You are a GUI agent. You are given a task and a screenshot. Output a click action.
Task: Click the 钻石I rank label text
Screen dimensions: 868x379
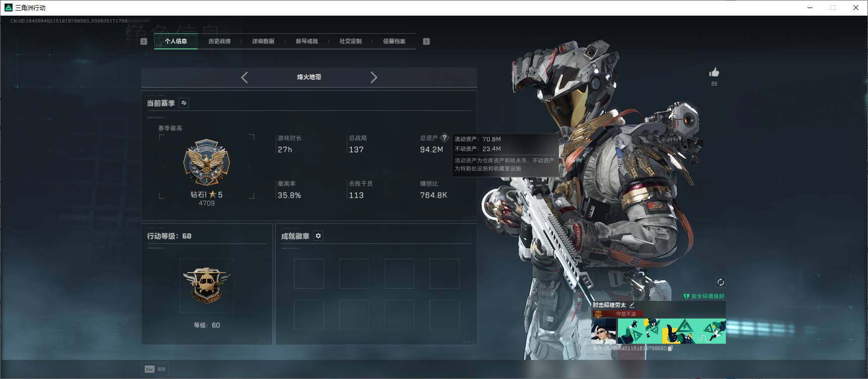[x=199, y=195]
